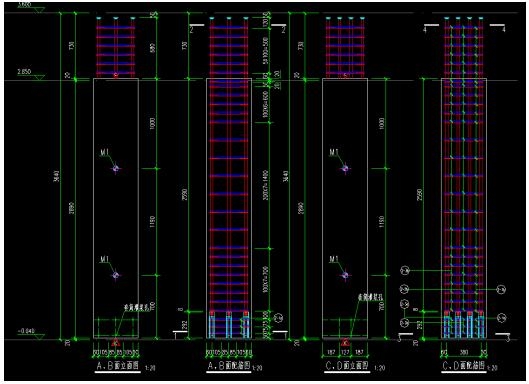Select the C、D面立面图 drawing title
The width and height of the screenshot is (529, 384).
pos(346,366)
